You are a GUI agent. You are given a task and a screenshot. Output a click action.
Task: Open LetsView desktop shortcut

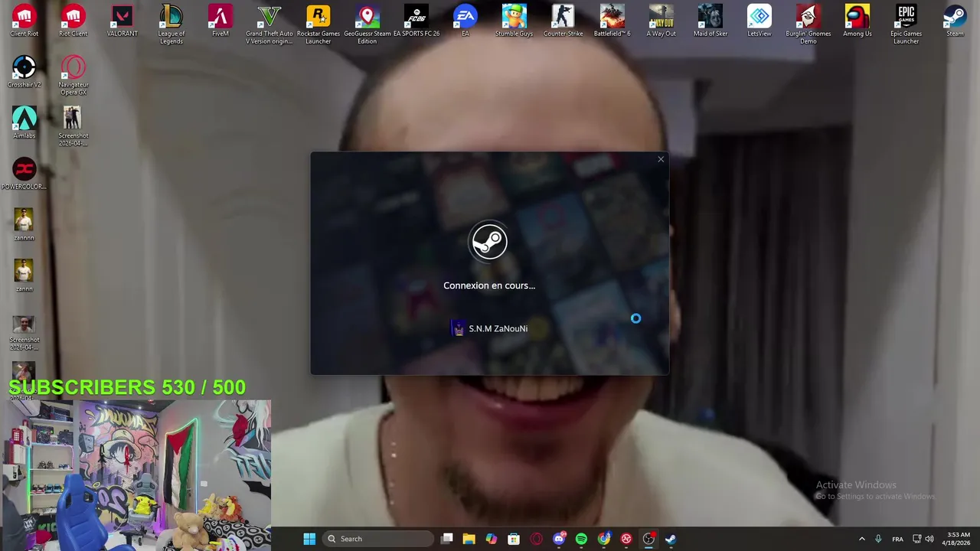click(759, 21)
